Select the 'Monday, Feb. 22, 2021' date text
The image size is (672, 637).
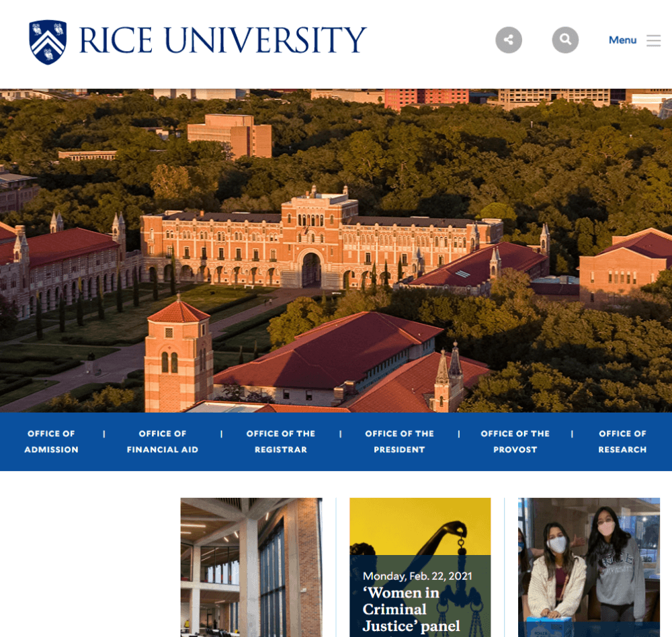coord(417,576)
